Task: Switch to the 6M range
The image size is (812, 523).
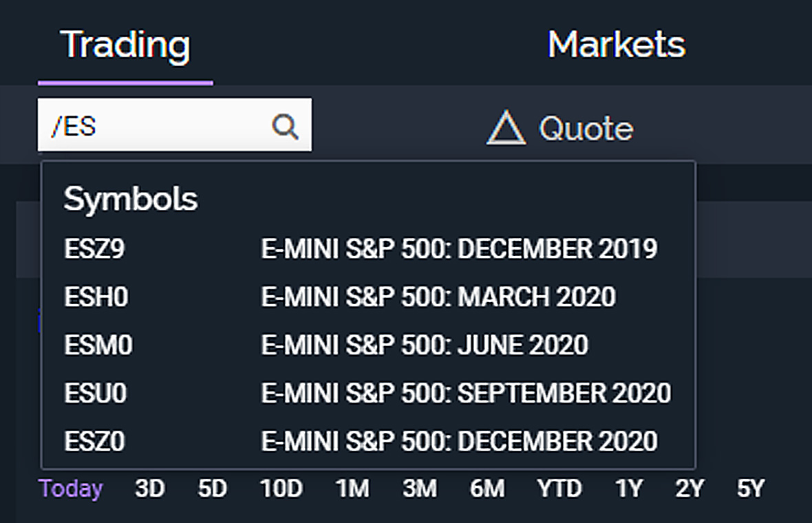Action: point(487,489)
